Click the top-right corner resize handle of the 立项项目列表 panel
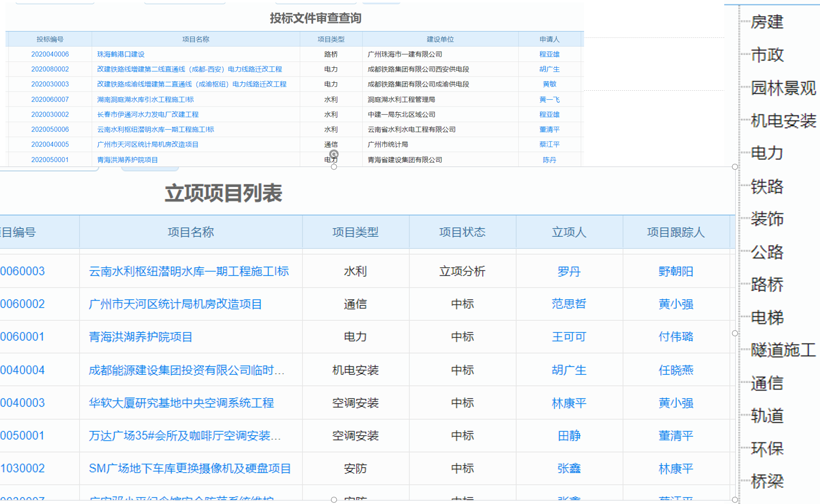This screenshot has height=504, width=820. click(735, 167)
